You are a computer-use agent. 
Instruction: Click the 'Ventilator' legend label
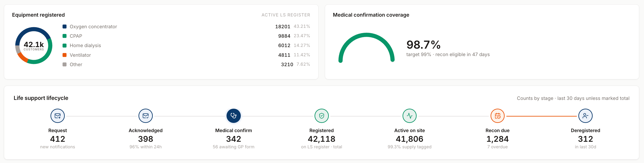coord(80,55)
